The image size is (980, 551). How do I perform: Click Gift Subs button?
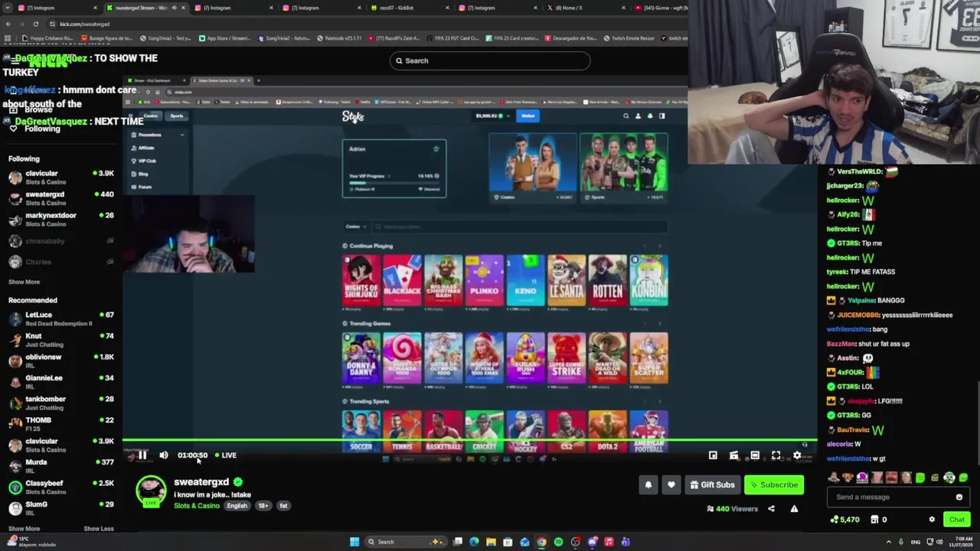[x=712, y=484]
